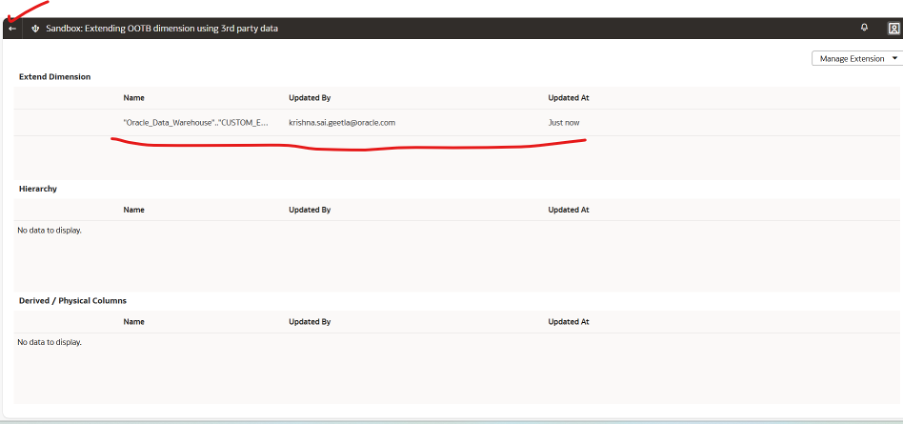
Task: Click the Manage Extension dropdown arrow
Action: [895, 58]
